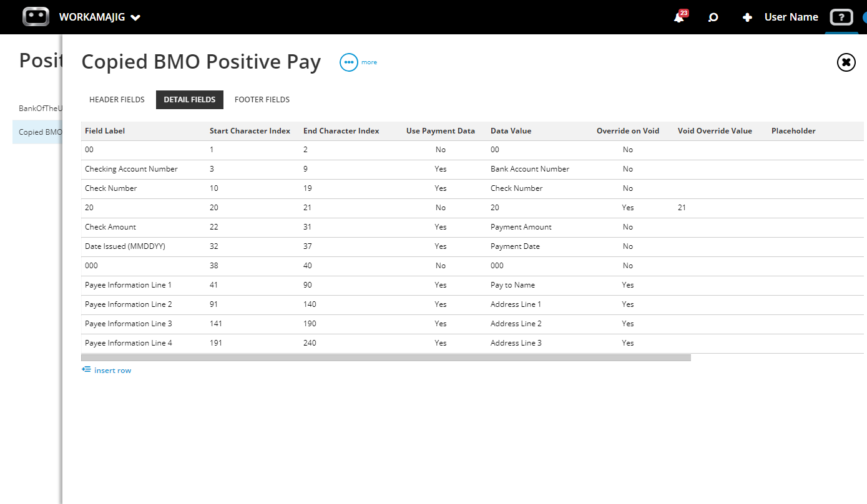Click the horizontal scrollbar below the table
The image size is (867, 504).
pyautogui.click(x=386, y=357)
